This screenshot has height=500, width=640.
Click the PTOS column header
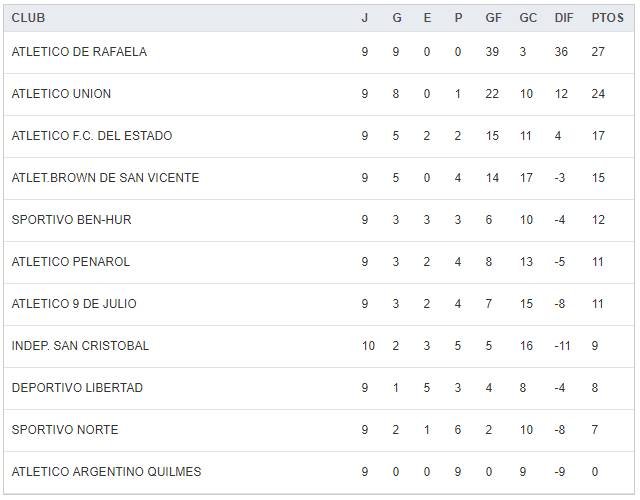(607, 18)
